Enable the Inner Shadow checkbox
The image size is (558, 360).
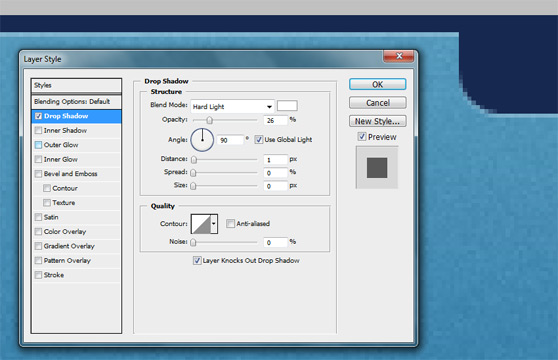coord(38,131)
